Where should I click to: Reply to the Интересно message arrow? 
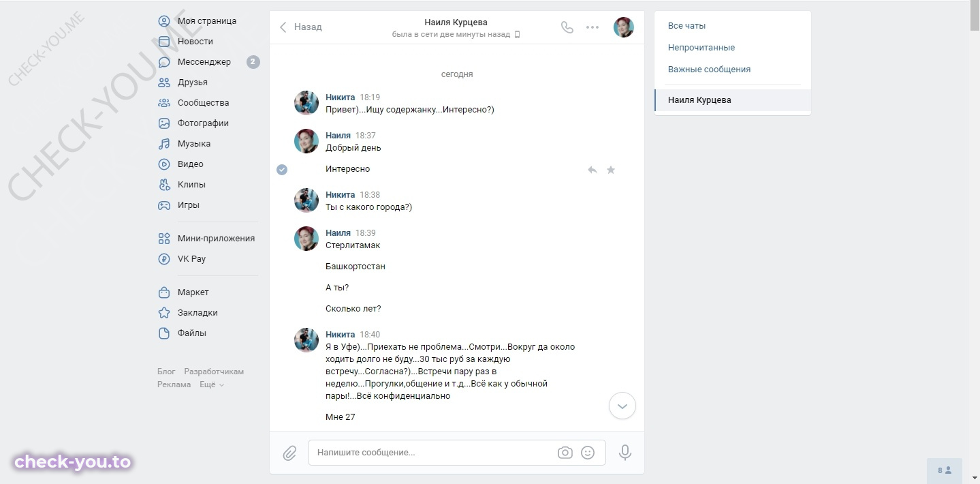coord(592,170)
